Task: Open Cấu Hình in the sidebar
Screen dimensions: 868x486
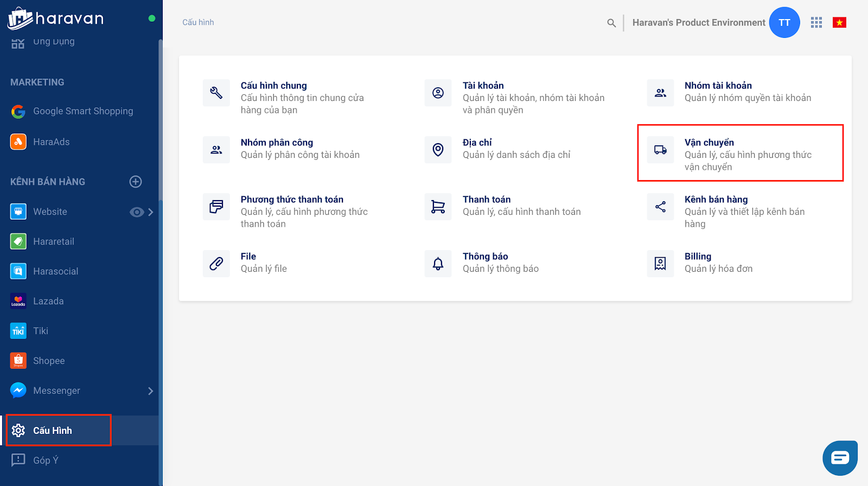Action: pyautogui.click(x=53, y=430)
